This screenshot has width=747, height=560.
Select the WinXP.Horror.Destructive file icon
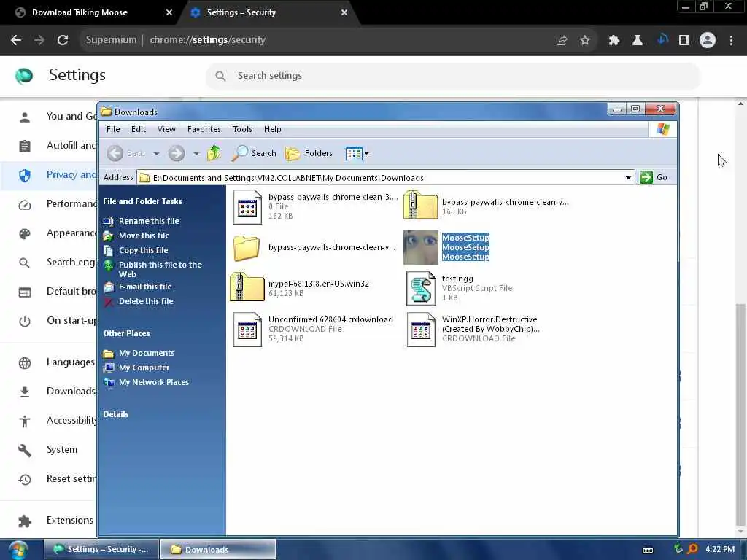(421, 330)
